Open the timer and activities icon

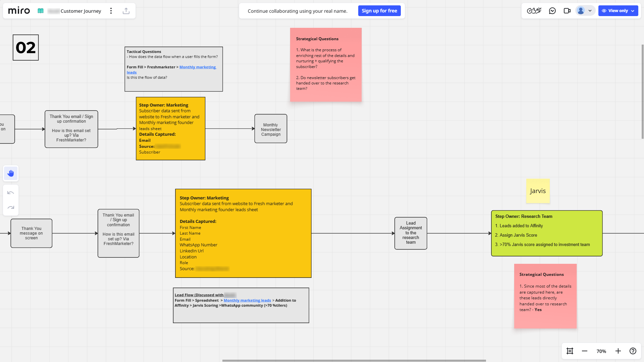point(534,11)
